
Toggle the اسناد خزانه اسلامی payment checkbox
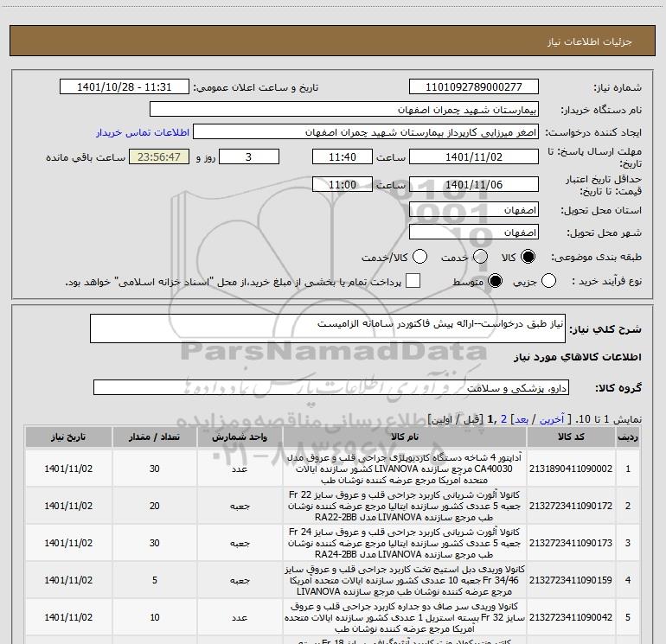pos(413,281)
